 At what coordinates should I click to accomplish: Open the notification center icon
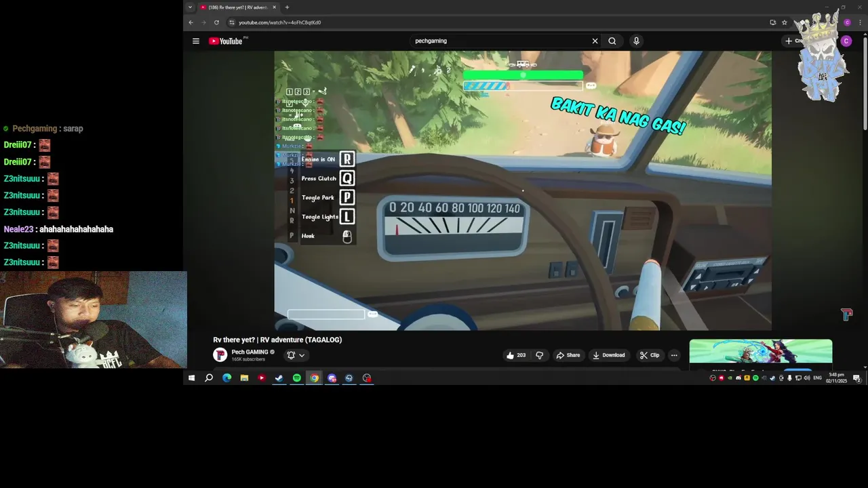tap(857, 378)
